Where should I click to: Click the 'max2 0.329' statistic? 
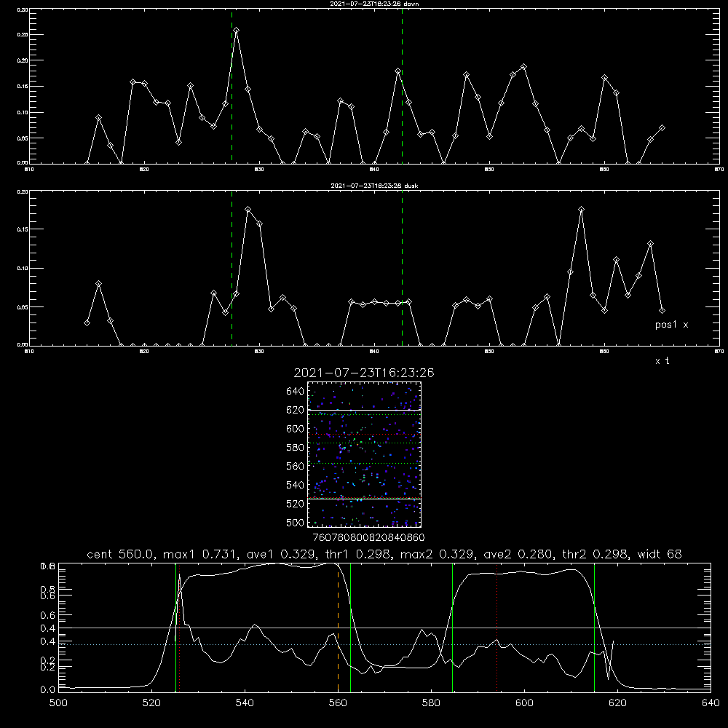[x=438, y=554]
